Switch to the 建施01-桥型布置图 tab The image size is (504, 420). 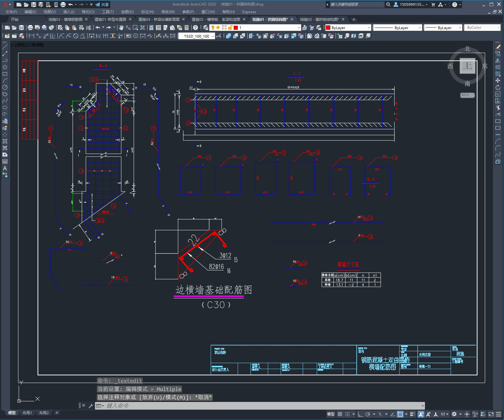111,19
